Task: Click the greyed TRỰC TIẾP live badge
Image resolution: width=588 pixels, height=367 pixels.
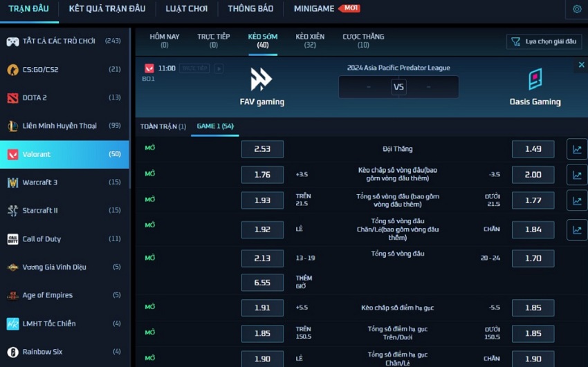Action: (194, 68)
